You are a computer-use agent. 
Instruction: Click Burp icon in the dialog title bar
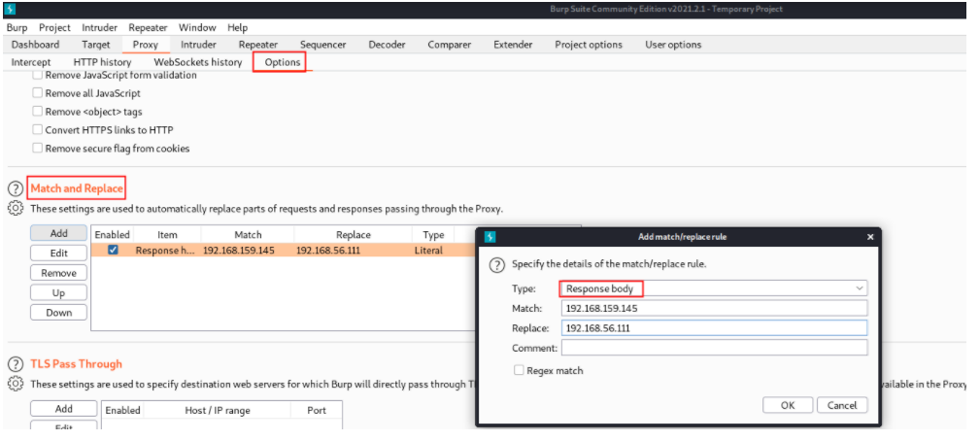(x=490, y=237)
